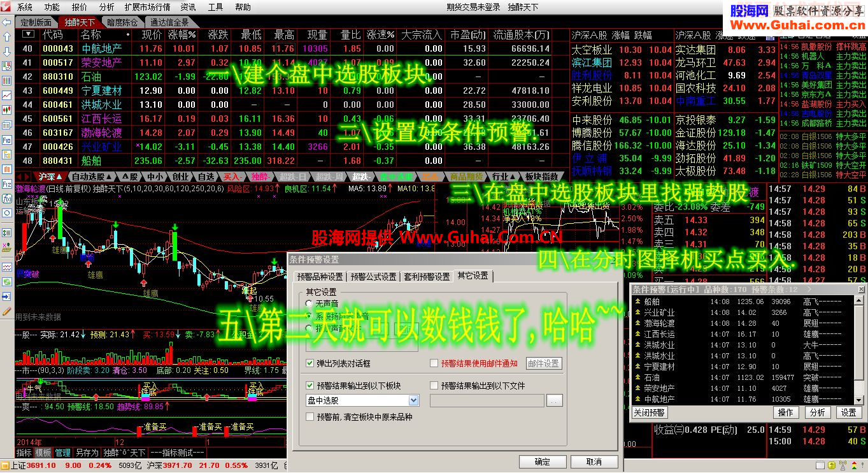Enable 预警前,清空板块中原来品种 checkbox
This screenshot has height=473, width=868.
(x=310, y=417)
